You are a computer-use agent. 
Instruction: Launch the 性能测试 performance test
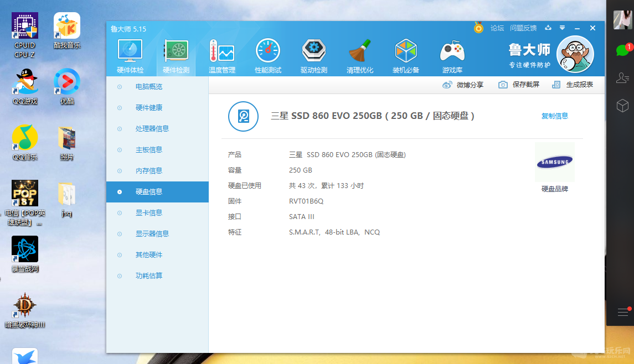(267, 56)
